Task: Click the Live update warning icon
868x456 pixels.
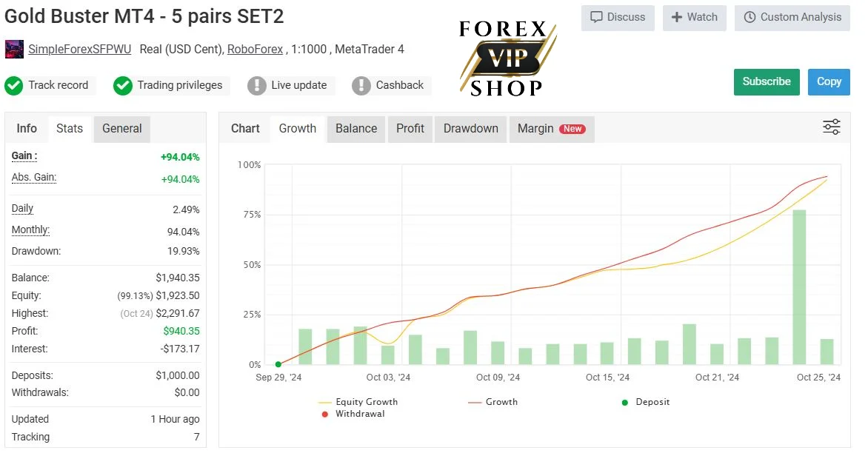Action: pos(256,86)
